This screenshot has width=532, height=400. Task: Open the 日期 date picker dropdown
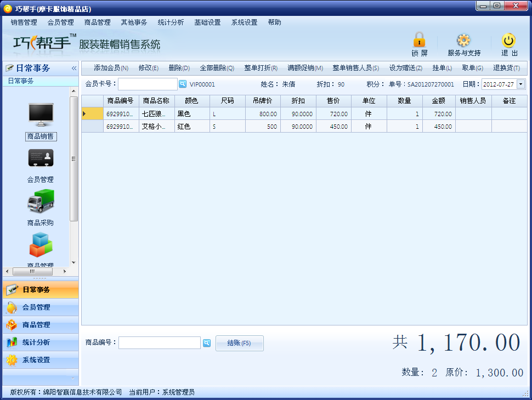[x=522, y=84]
